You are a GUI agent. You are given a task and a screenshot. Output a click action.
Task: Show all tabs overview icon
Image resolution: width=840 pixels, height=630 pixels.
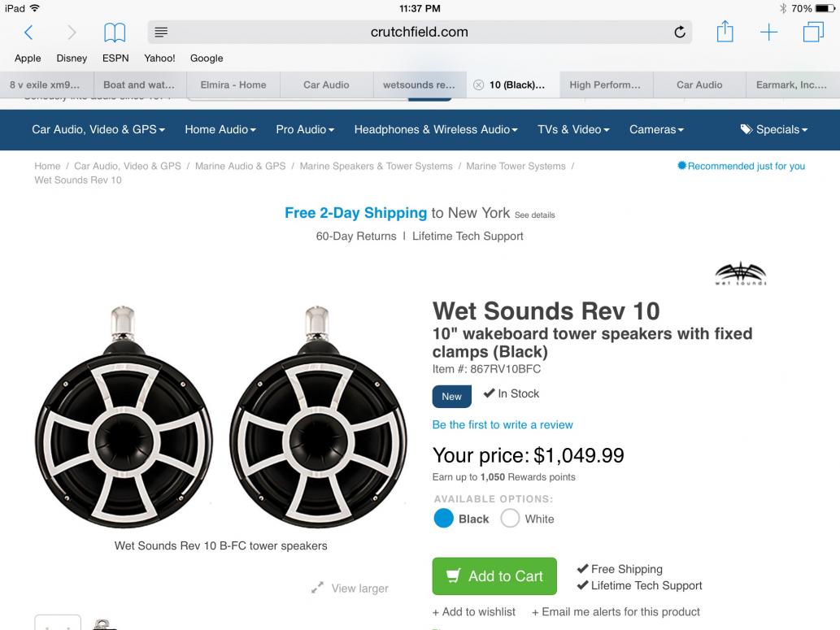pos(812,33)
